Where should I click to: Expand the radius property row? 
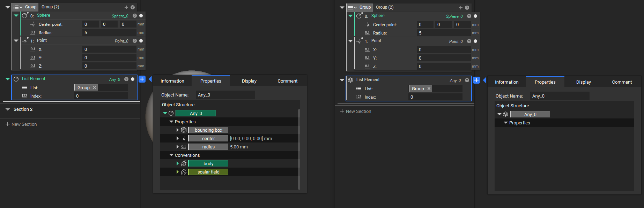tap(177, 147)
